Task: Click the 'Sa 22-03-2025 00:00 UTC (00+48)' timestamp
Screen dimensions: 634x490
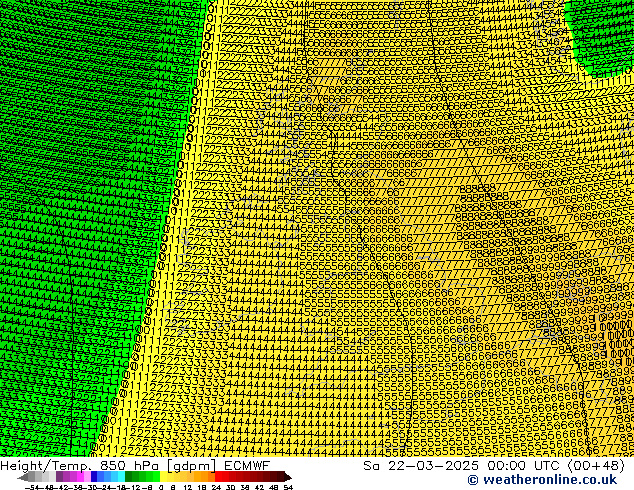Action: (494, 466)
